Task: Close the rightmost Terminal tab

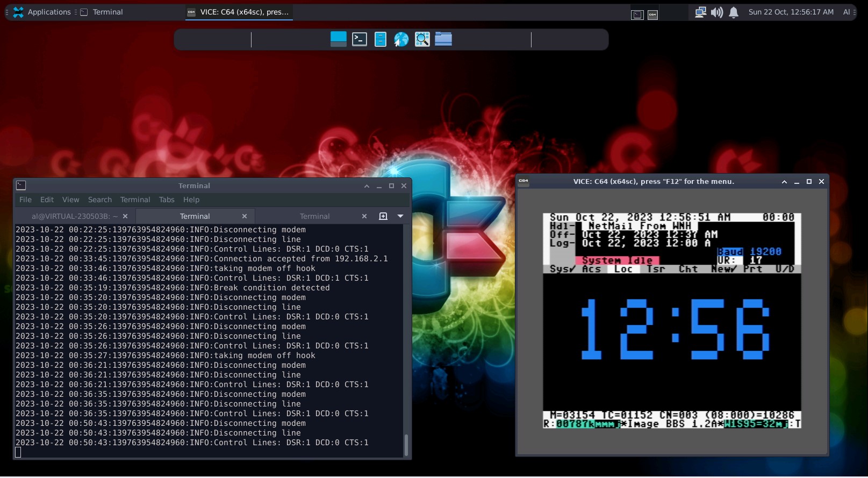Action: coord(364,216)
